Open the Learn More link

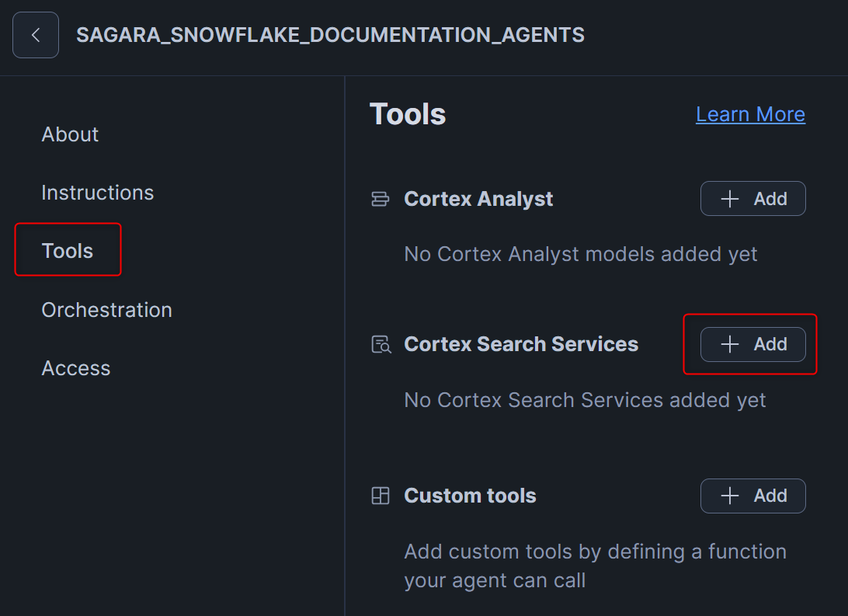pos(751,114)
